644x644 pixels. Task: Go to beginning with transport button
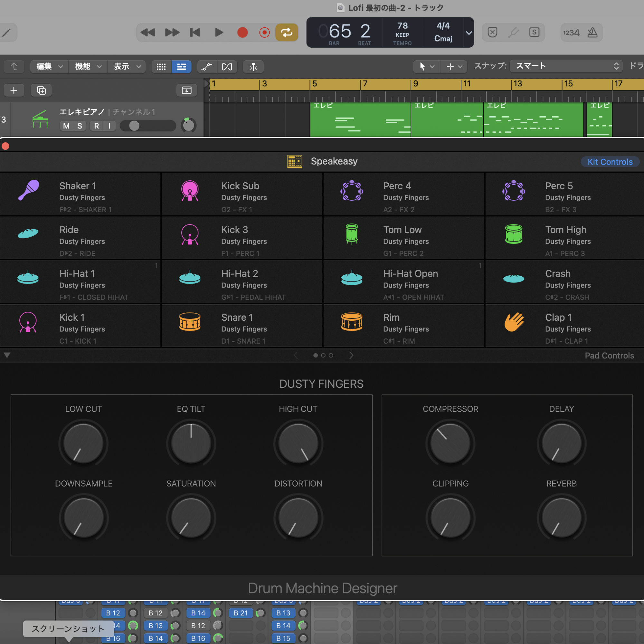[x=195, y=32]
